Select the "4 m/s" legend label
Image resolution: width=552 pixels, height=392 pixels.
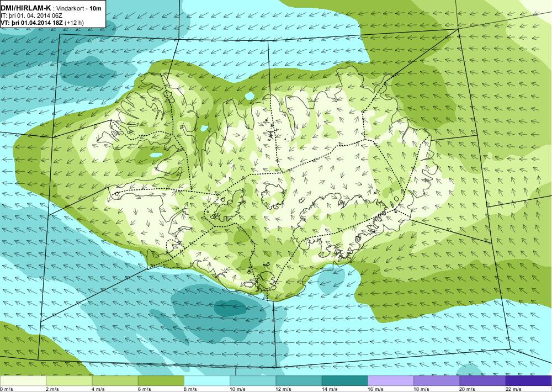click(x=99, y=389)
